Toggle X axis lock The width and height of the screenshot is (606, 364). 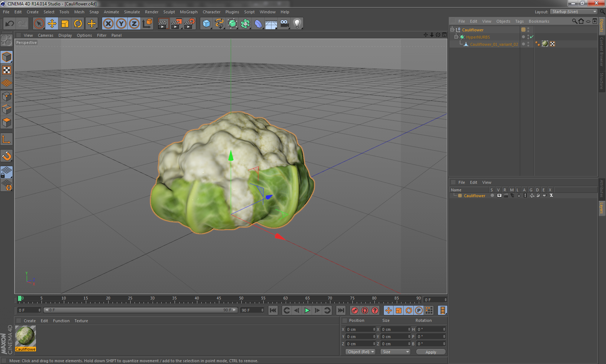tap(108, 24)
